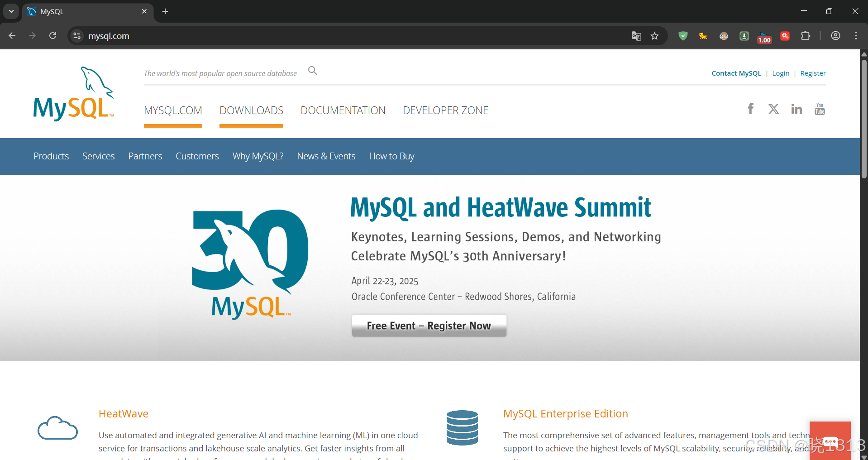View site information icon in address bar
The width and height of the screenshot is (868, 460).
click(77, 36)
